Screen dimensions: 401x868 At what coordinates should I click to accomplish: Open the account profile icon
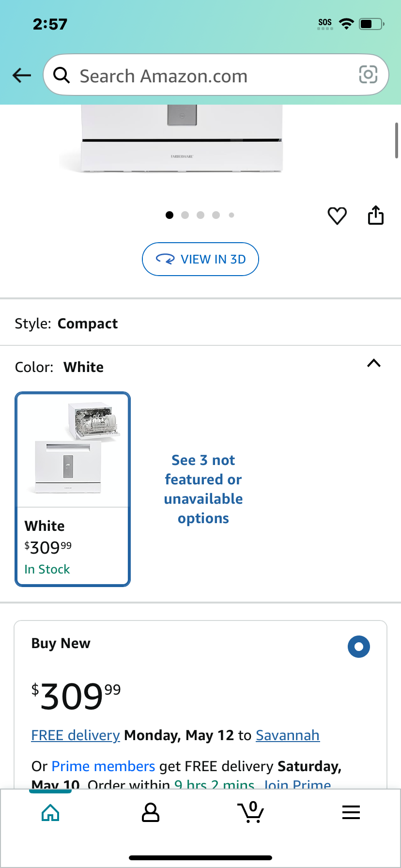pos(151,812)
